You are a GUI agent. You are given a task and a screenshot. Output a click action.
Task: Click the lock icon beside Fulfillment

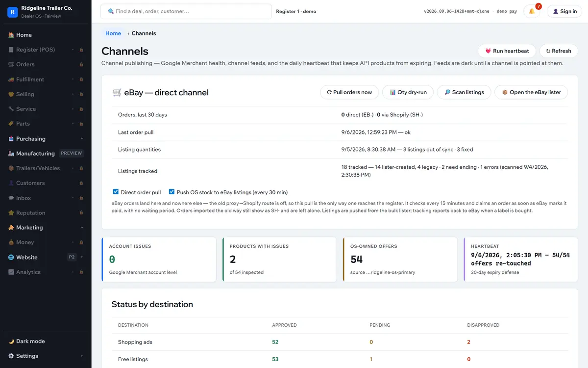click(x=81, y=79)
